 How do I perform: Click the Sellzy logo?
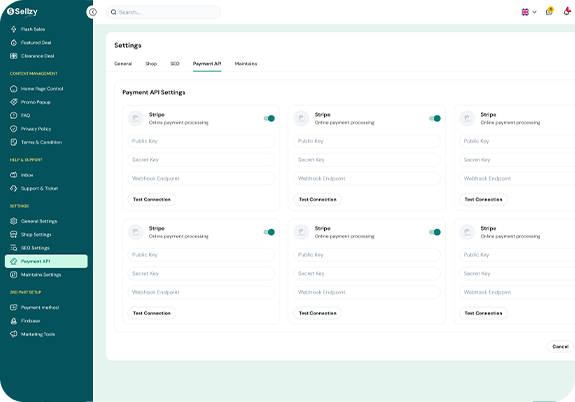(x=22, y=11)
